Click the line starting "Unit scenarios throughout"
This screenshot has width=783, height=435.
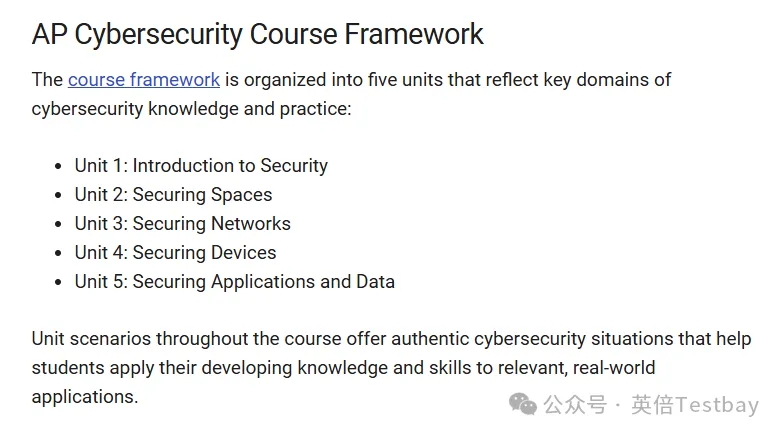point(390,339)
